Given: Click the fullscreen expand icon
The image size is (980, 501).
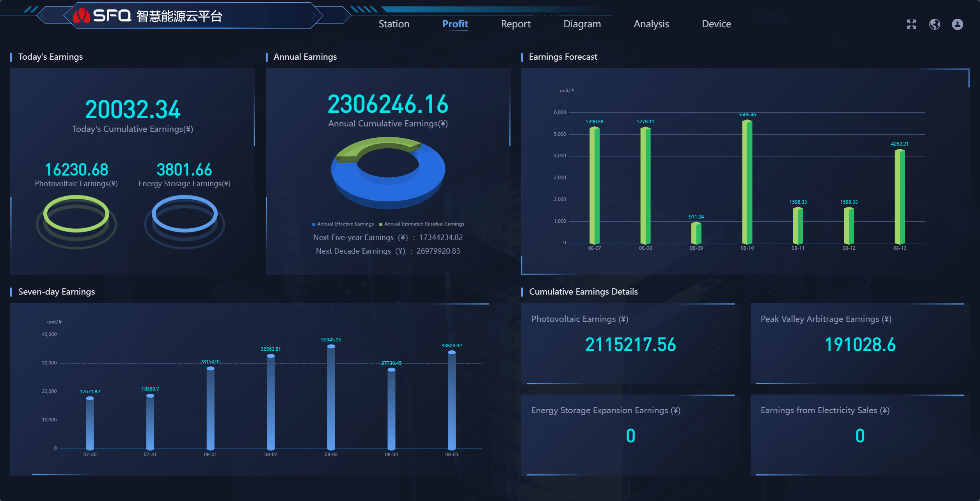Looking at the screenshot, I should [x=911, y=24].
